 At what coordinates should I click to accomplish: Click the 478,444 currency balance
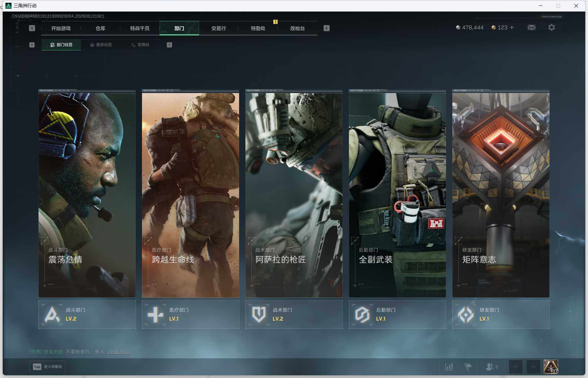click(470, 28)
